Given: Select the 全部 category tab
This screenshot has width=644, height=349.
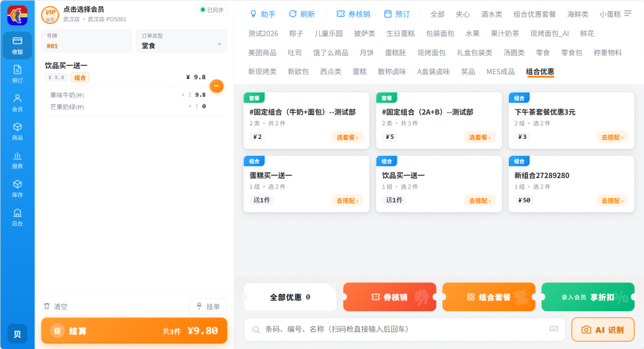Looking at the screenshot, I should 438,14.
